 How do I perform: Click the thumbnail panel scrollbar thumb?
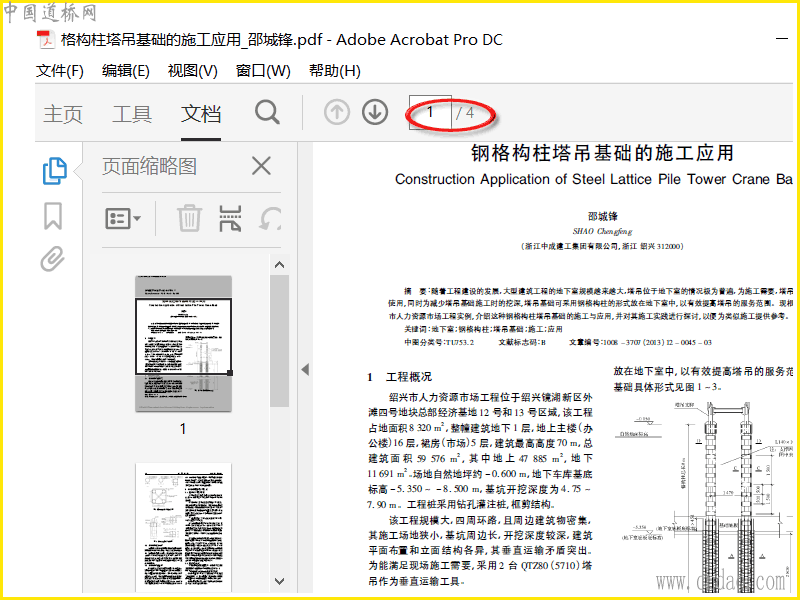(x=279, y=341)
